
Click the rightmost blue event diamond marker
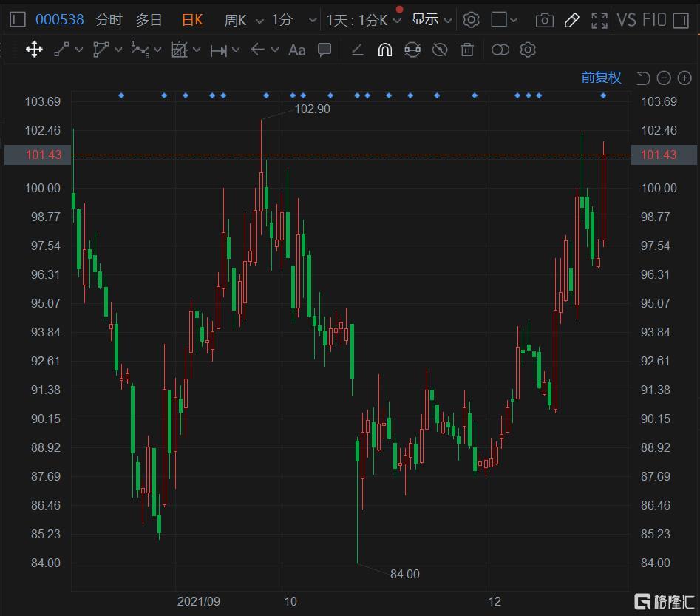pos(603,95)
